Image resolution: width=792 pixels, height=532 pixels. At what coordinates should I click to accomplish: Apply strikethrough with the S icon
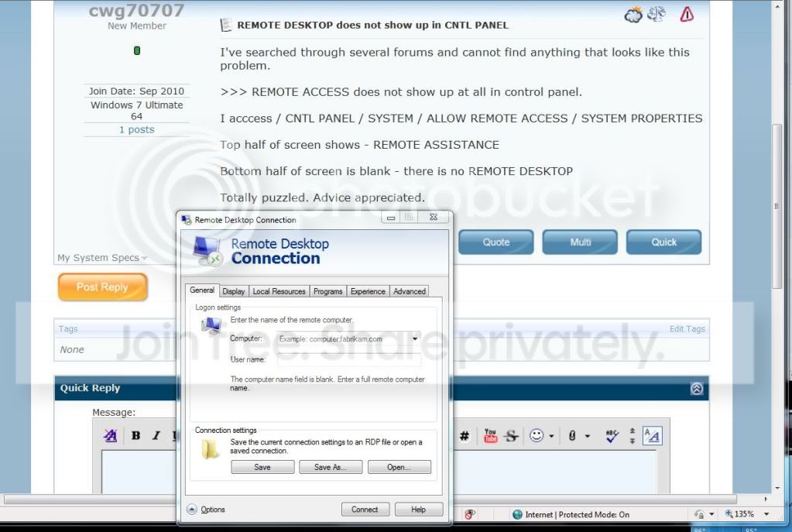[511, 435]
